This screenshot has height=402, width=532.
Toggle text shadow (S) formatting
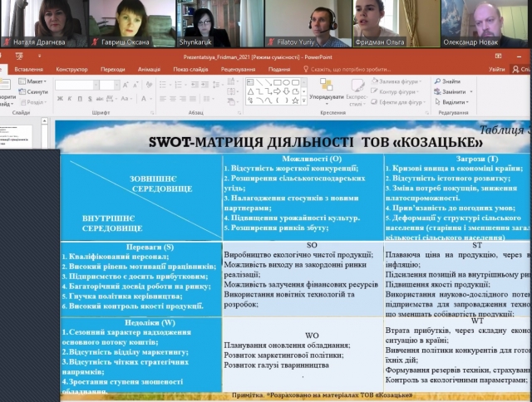(x=90, y=99)
